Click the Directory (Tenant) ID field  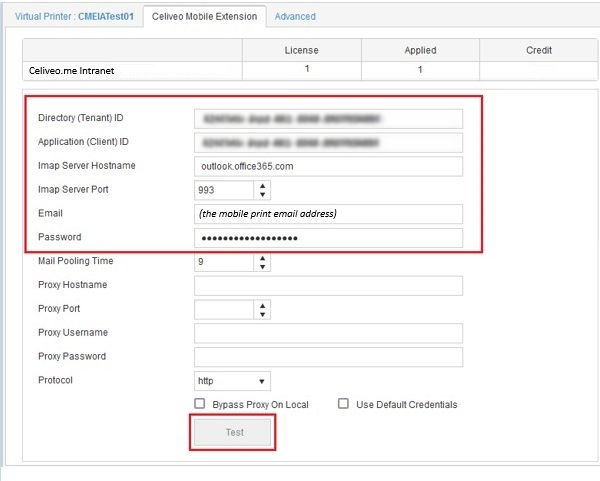pos(328,119)
